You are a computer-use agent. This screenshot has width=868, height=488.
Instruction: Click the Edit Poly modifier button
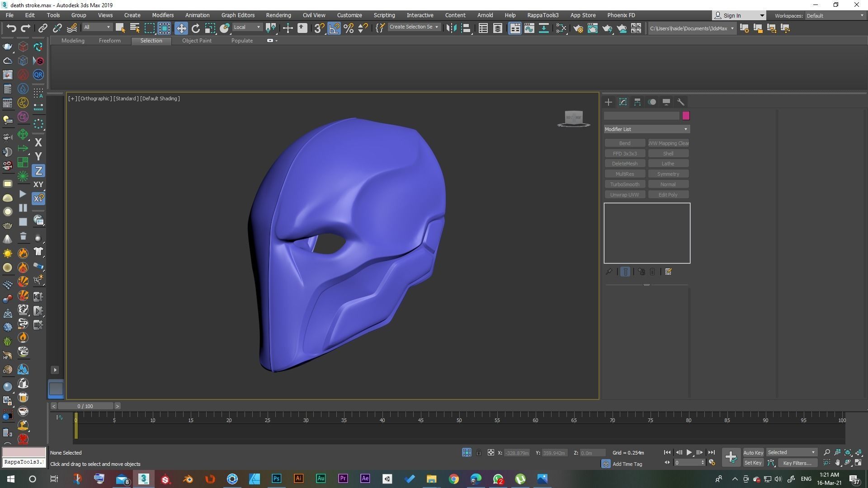tap(668, 195)
